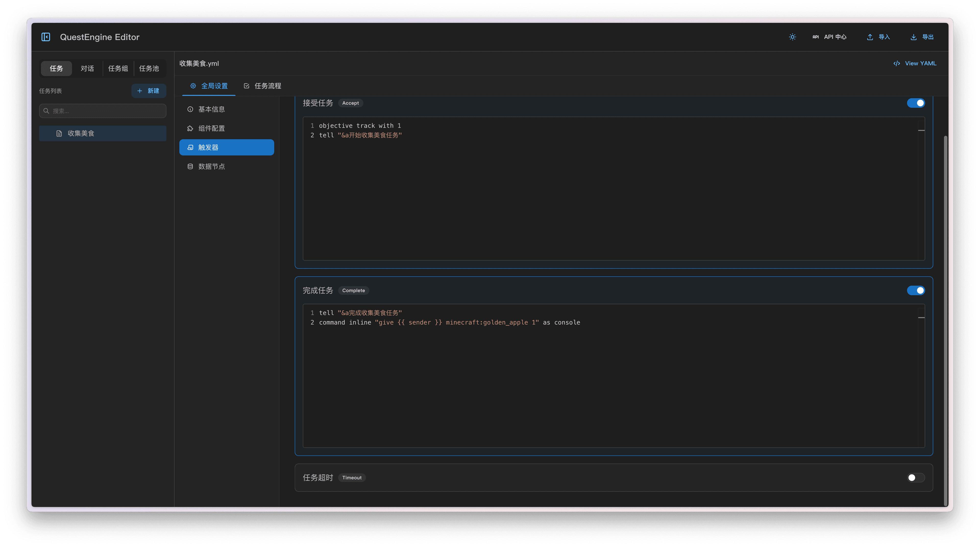Open the 基本信息 section
Viewport: 980px width, 547px height.
pos(211,110)
